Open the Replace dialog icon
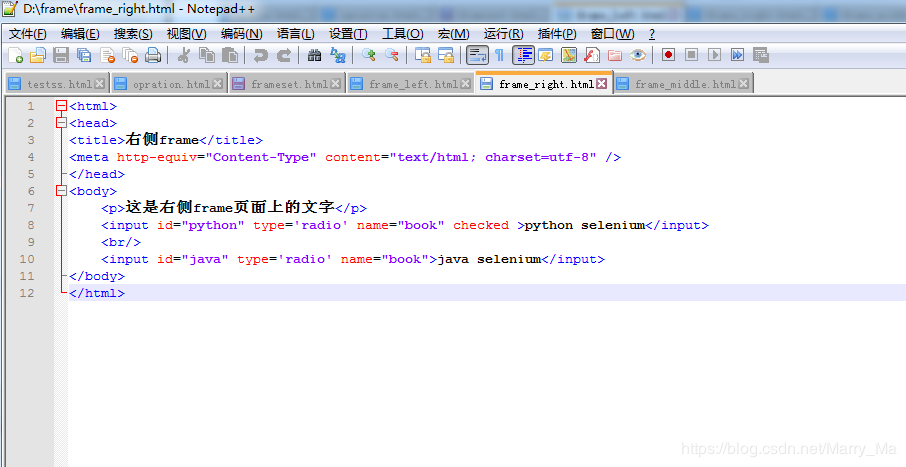This screenshot has height=467, width=906. tap(337, 55)
